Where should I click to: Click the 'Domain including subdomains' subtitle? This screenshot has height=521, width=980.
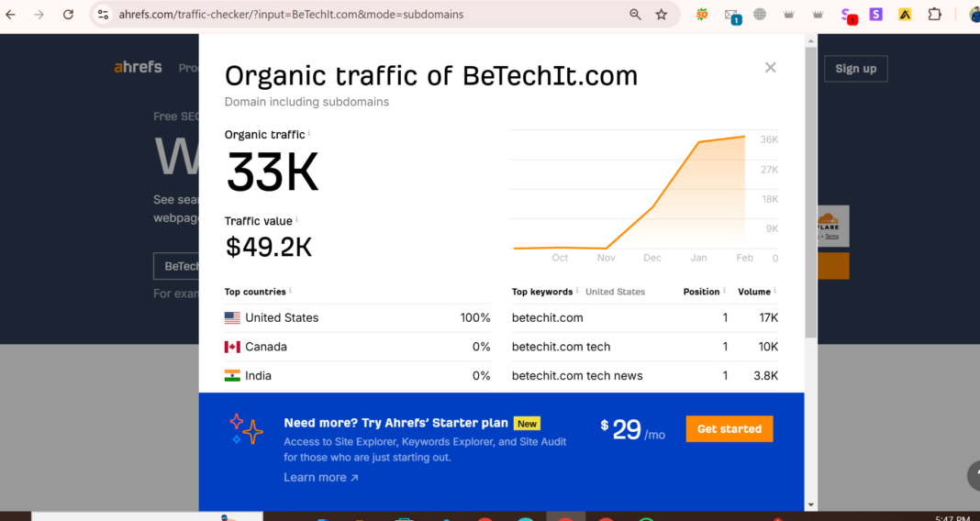click(306, 102)
